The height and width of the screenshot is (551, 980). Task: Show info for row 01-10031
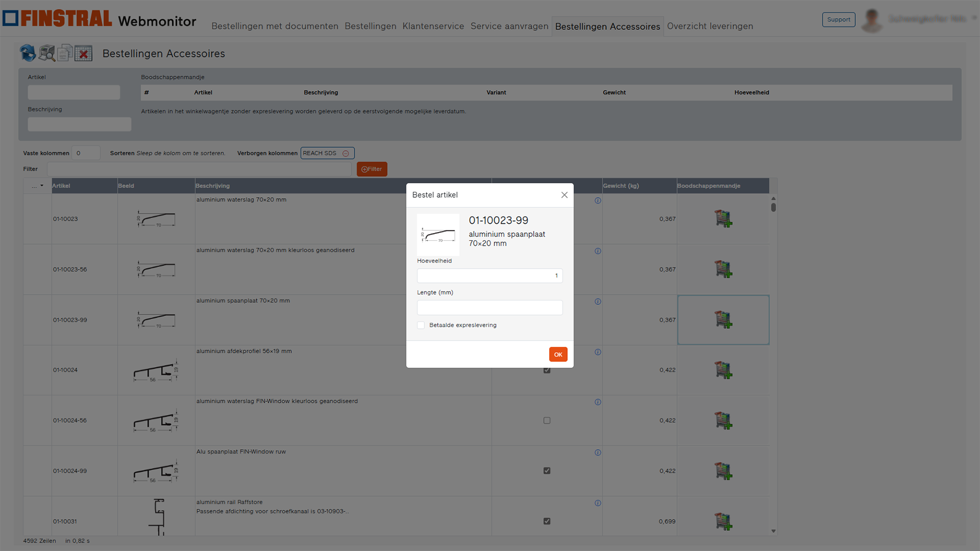click(x=598, y=503)
